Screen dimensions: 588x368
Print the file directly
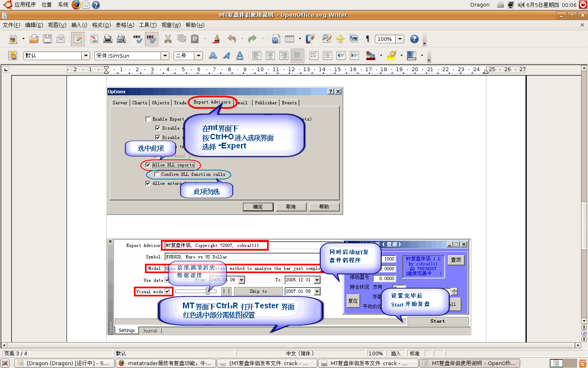point(108,39)
